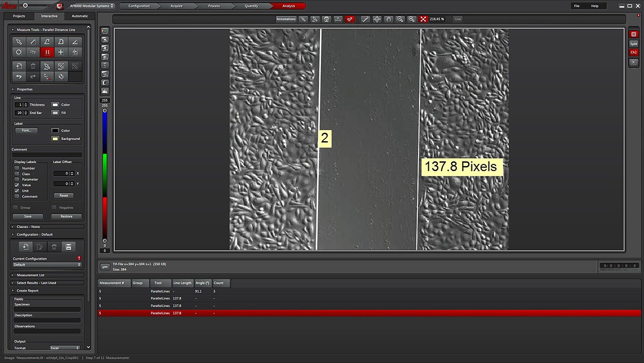The image size is (644, 363).
Task: Collapse the Properties panel section
Action: tap(13, 89)
